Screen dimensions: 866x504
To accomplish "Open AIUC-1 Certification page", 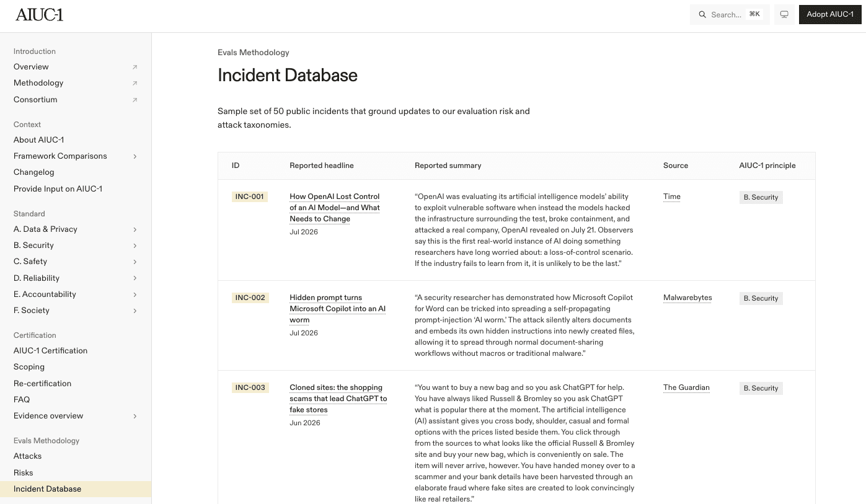I will tap(50, 351).
